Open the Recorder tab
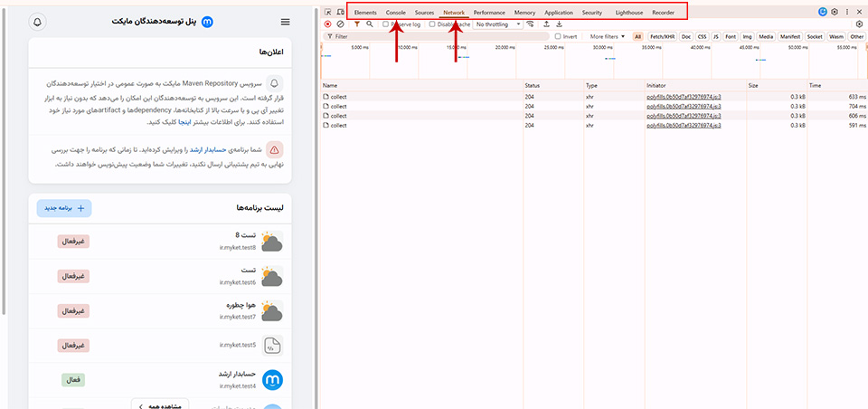This screenshot has width=868, height=409. point(663,12)
